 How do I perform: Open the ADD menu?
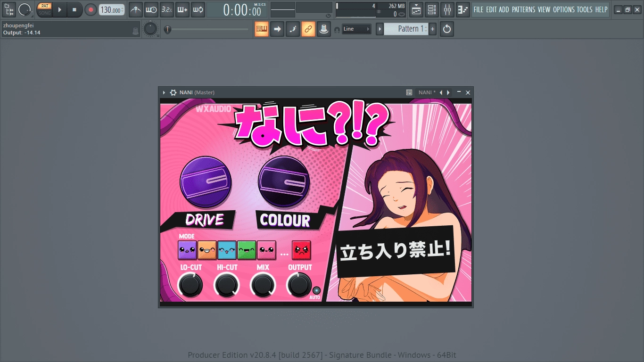click(x=504, y=9)
